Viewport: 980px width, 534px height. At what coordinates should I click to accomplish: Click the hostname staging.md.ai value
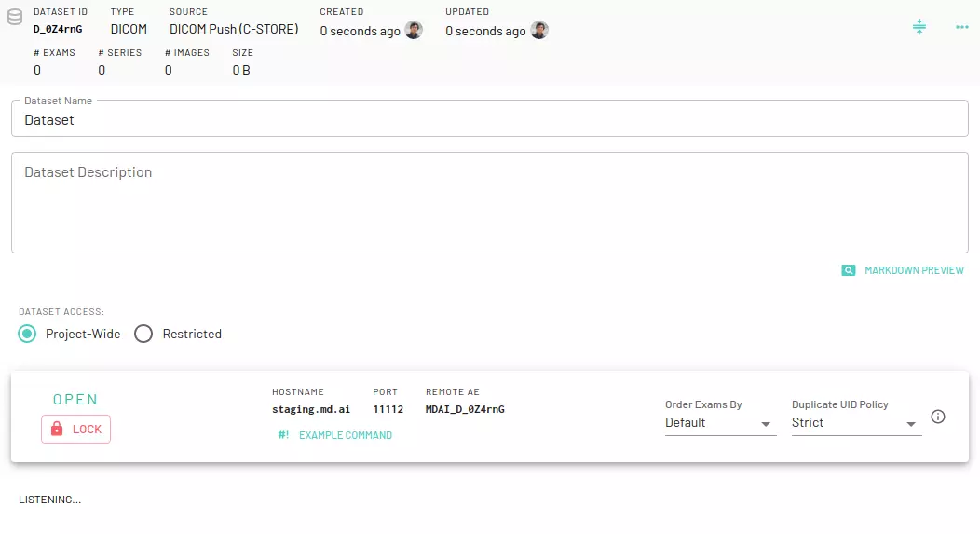pos(305,409)
